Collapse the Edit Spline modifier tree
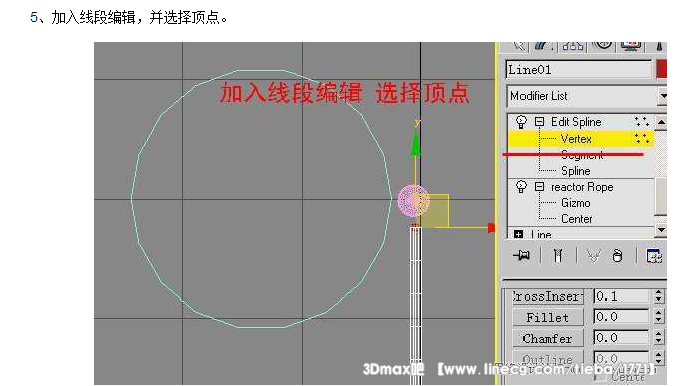Viewport: 684px width, 386px height. point(540,122)
